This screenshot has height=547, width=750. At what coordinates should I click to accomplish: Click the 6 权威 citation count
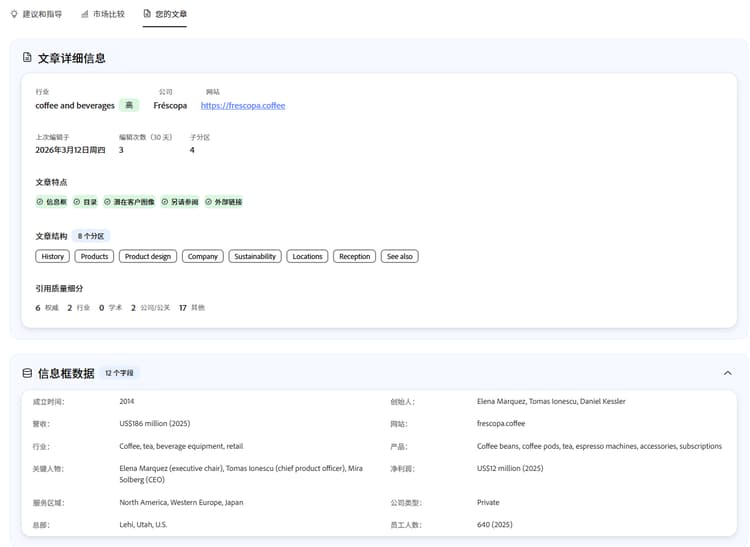[47, 307]
